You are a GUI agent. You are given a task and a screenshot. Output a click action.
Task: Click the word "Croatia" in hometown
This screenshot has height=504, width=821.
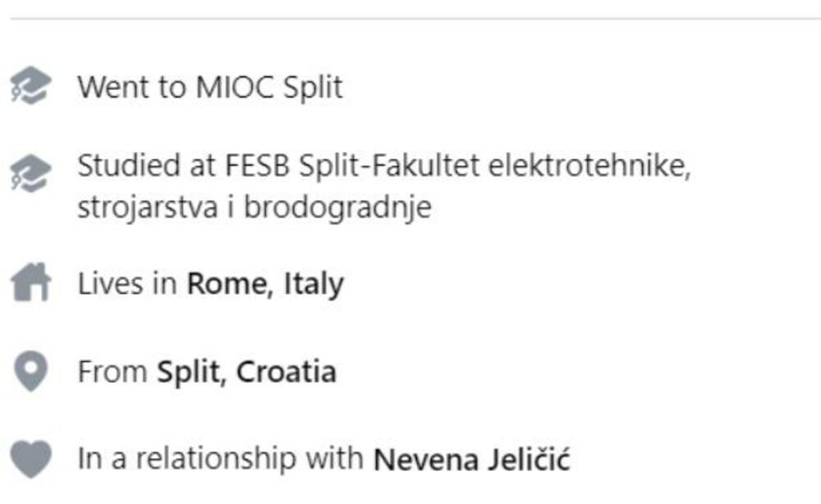click(286, 372)
